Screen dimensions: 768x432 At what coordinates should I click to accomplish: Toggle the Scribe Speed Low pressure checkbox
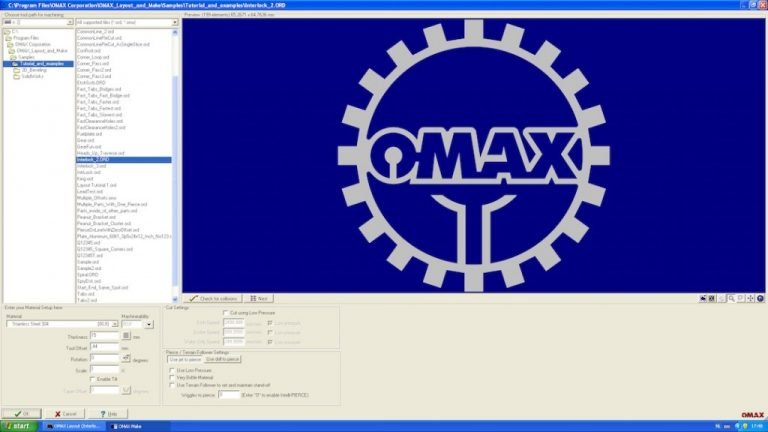coord(270,333)
